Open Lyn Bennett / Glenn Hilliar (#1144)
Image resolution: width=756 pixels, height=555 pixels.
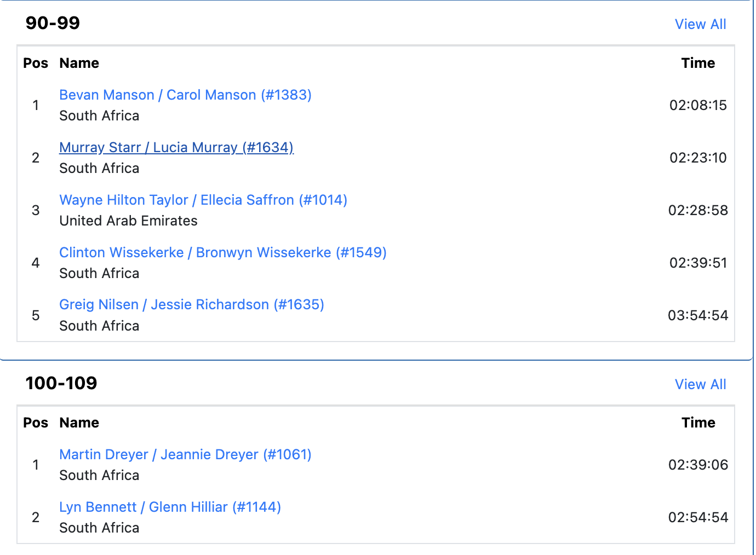click(x=170, y=507)
